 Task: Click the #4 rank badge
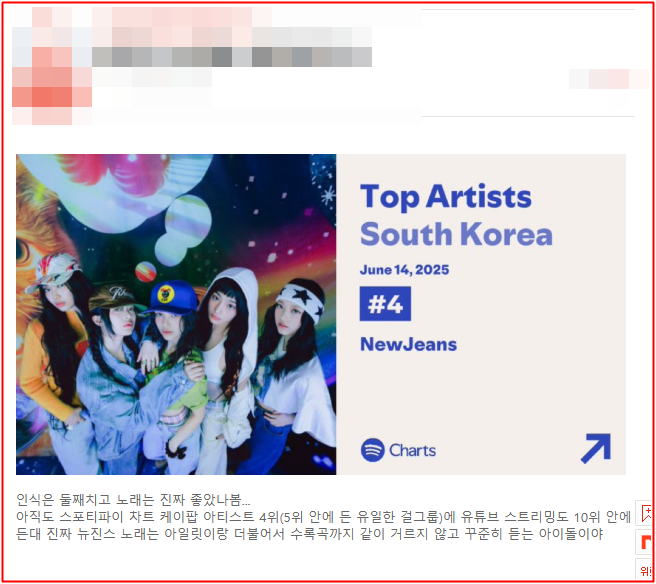click(x=385, y=304)
